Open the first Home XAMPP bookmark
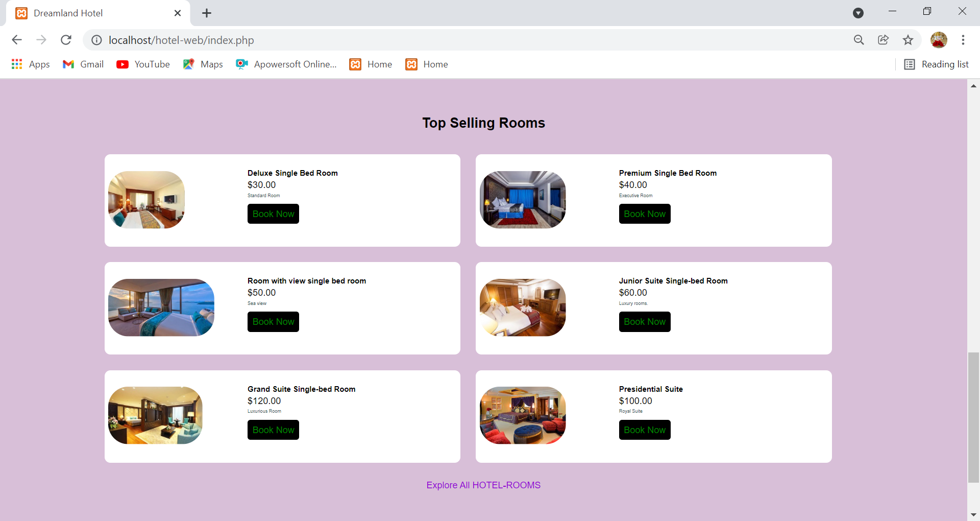 pyautogui.click(x=371, y=64)
